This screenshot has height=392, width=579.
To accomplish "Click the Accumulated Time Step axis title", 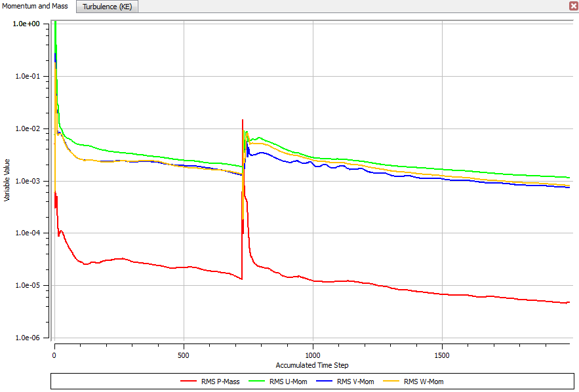I will click(x=312, y=365).
